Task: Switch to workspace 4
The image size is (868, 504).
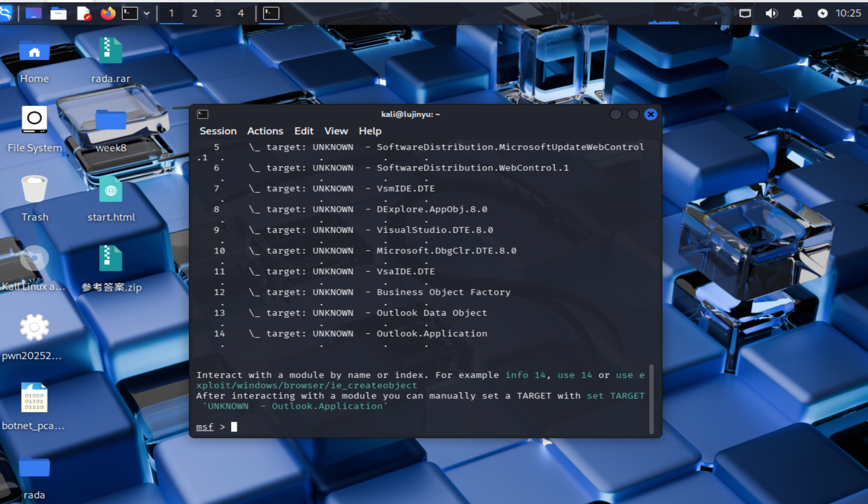Action: 241,14
